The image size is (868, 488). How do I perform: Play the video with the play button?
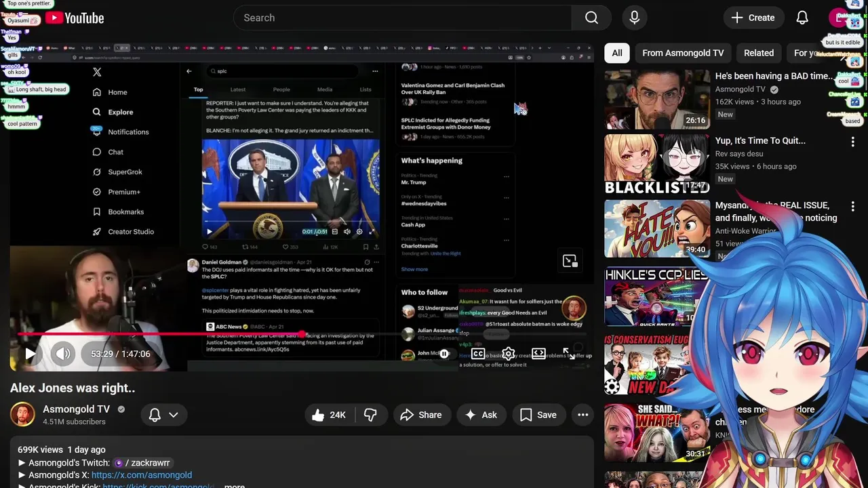[30, 354]
